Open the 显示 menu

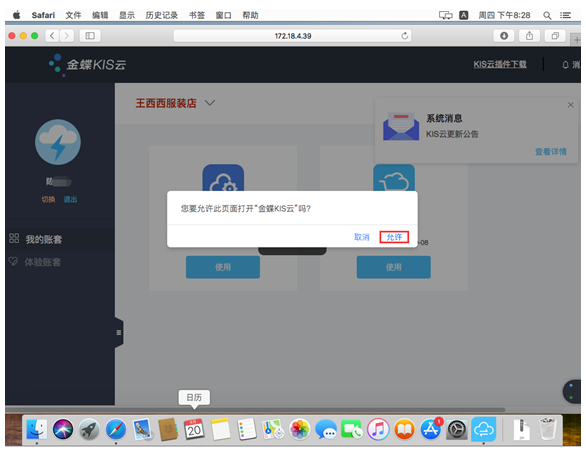[x=127, y=15]
